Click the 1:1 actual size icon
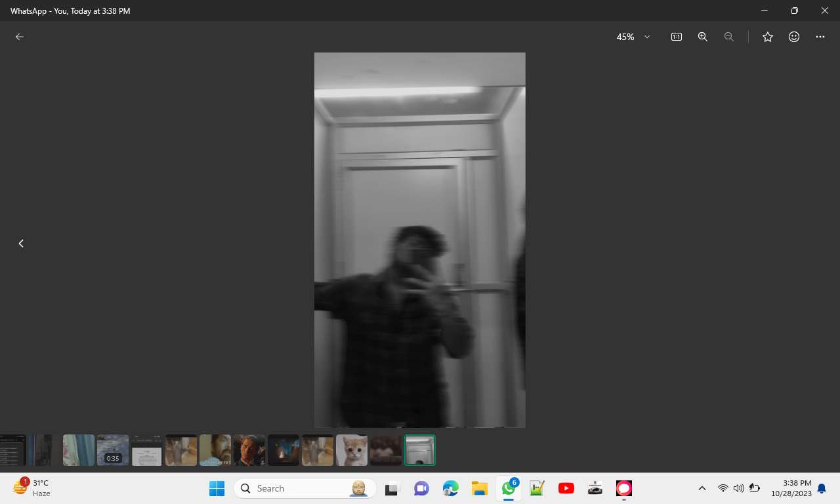The image size is (840, 504). coord(677,37)
